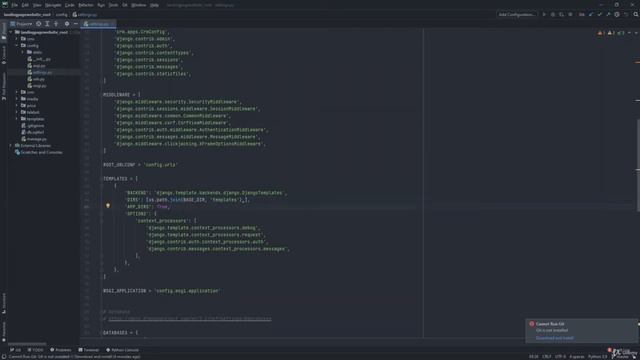Click the Git commit checkmark icon
640x360 pixels.
click(x=600, y=15)
